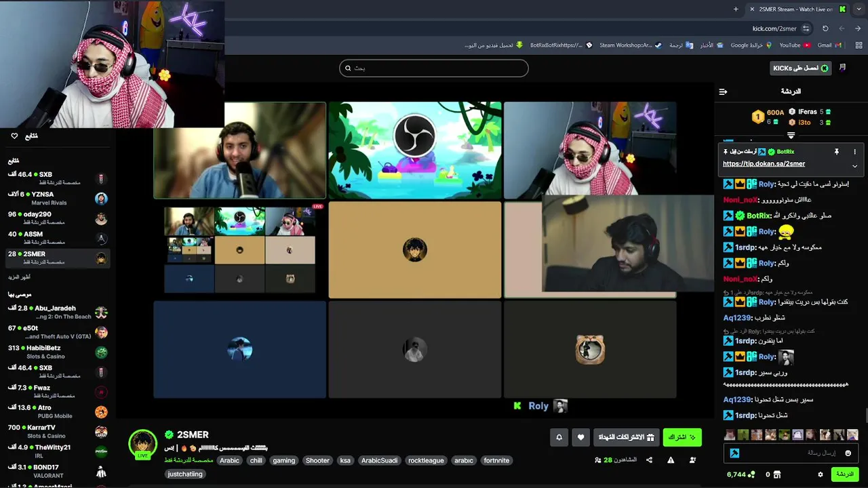Image resolution: width=868 pixels, height=488 pixels.
Task: Open pinned message three-dot options
Action: pos(854,152)
